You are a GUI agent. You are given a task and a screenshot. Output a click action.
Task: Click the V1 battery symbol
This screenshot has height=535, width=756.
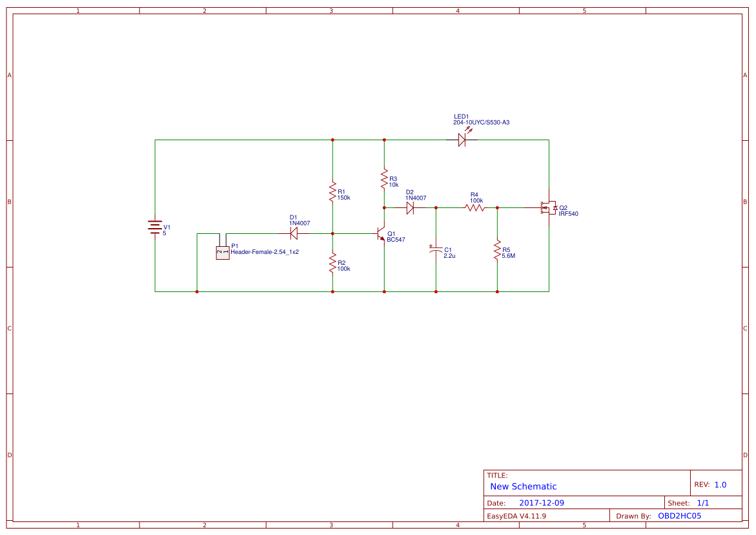(154, 227)
